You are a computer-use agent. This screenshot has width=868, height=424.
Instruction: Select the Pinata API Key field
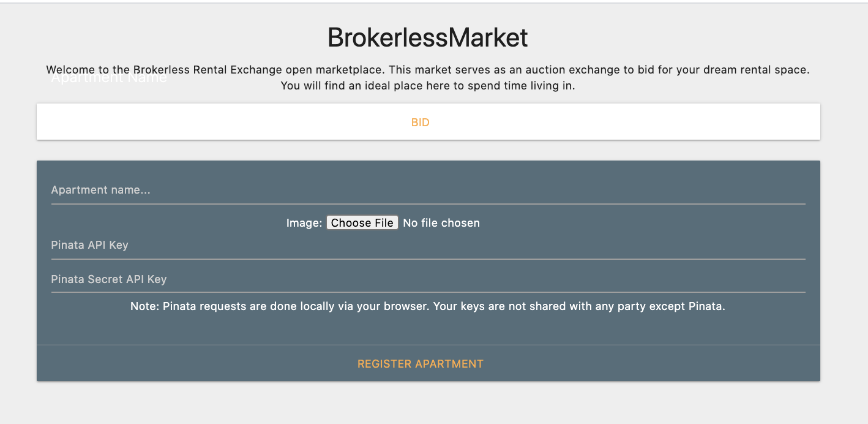point(428,245)
